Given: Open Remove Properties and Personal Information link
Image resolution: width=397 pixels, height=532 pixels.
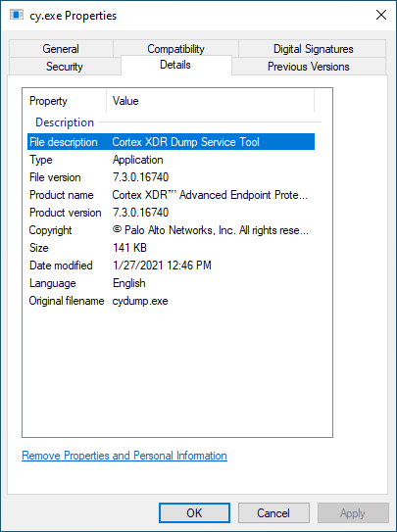Looking at the screenshot, I should (124, 456).
